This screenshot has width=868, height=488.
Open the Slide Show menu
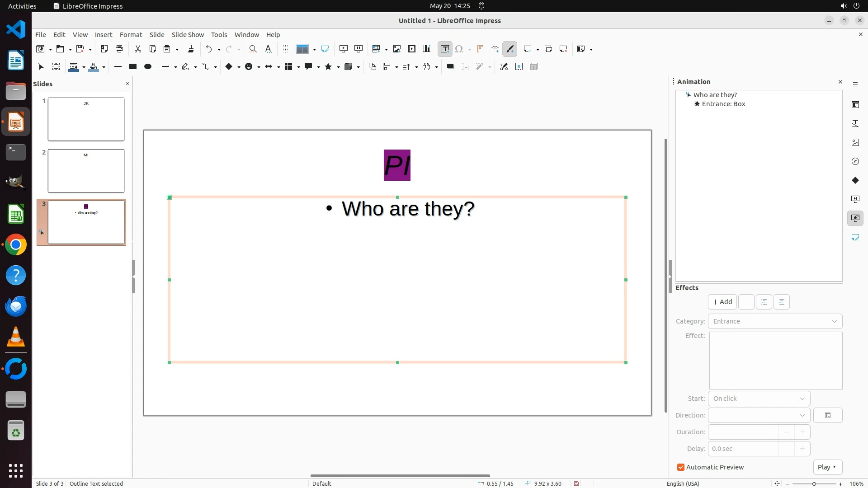(187, 34)
